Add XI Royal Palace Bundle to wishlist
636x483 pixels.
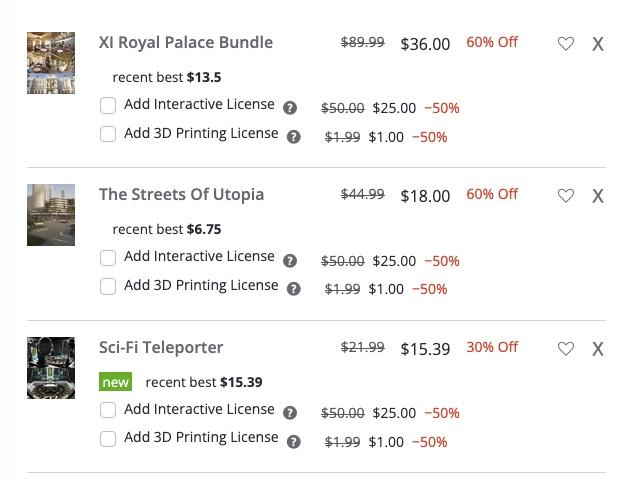[x=566, y=44]
